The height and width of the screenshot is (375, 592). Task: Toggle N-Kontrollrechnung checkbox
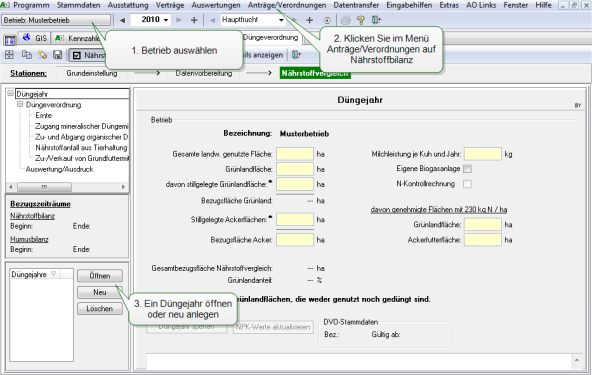click(x=467, y=184)
